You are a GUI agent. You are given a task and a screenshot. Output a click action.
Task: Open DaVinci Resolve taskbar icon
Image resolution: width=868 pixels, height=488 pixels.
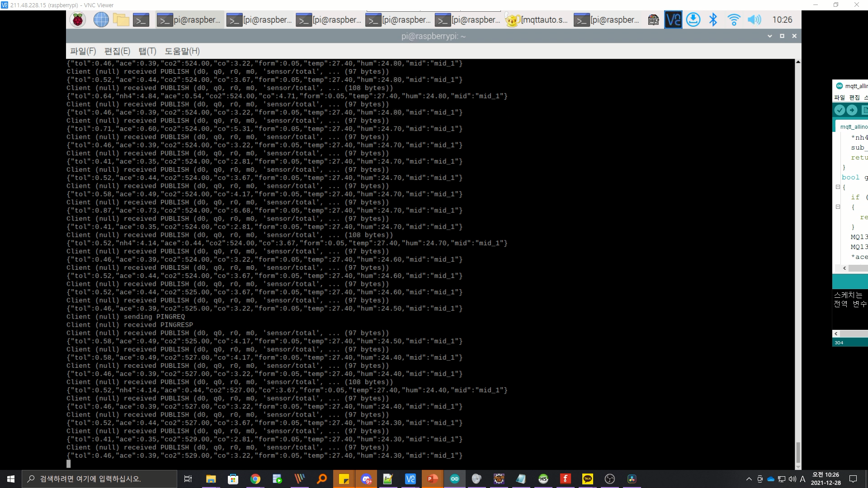point(632,479)
